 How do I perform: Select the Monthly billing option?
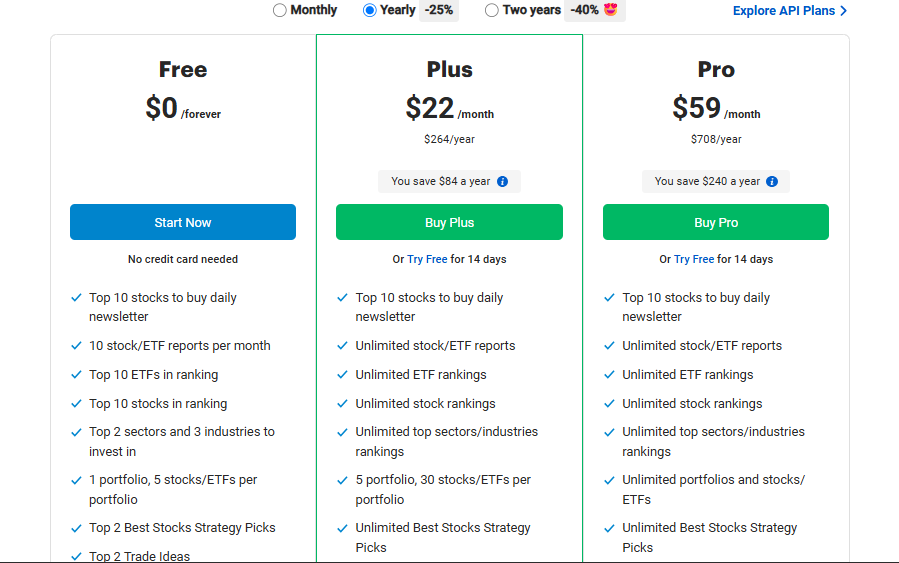(279, 10)
